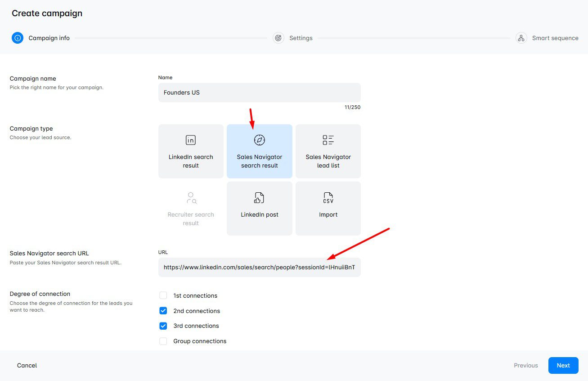
Task: Choose Sales Navigator lead list type
Action: [x=328, y=151]
